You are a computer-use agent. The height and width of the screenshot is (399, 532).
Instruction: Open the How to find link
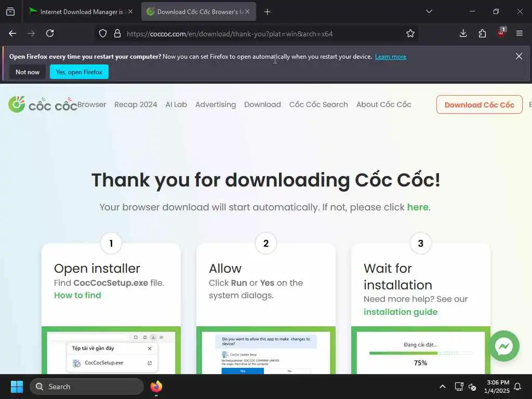coord(77,295)
